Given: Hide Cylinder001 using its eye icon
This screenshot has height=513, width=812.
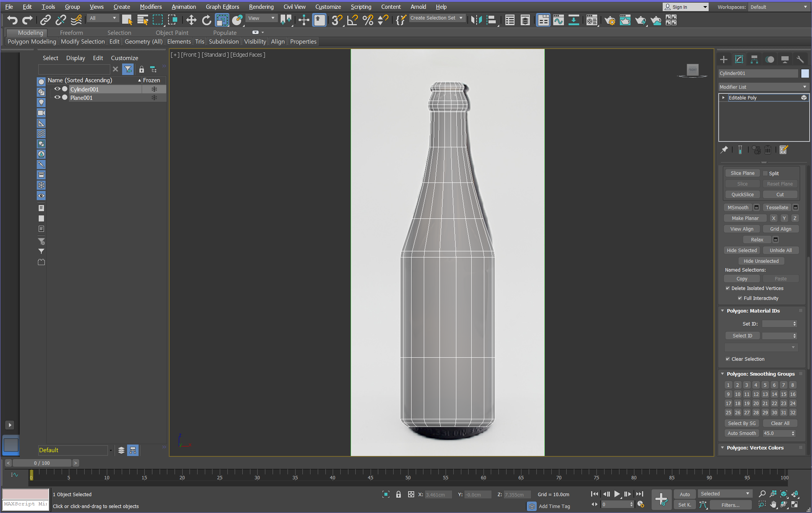Looking at the screenshot, I should pyautogui.click(x=57, y=89).
